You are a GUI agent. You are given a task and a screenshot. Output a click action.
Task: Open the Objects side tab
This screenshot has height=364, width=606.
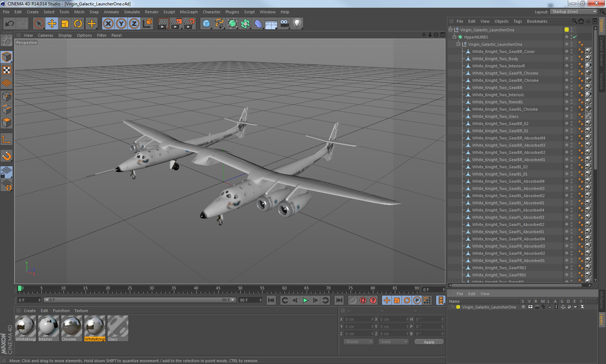click(x=602, y=25)
